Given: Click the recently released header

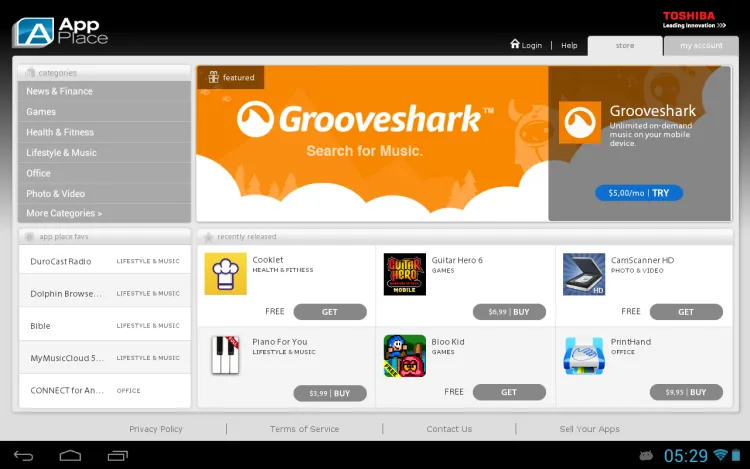Looking at the screenshot, I should (464, 237).
